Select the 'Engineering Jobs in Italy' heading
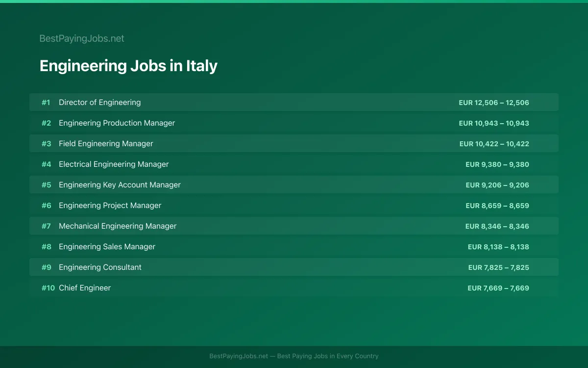Image resolution: width=588 pixels, height=368 pixels. click(128, 66)
